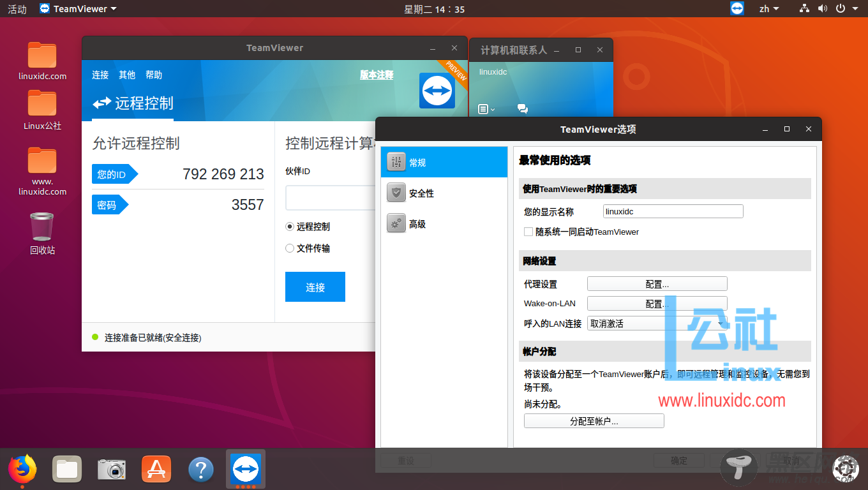Select the 文件传输 radio button

point(290,248)
